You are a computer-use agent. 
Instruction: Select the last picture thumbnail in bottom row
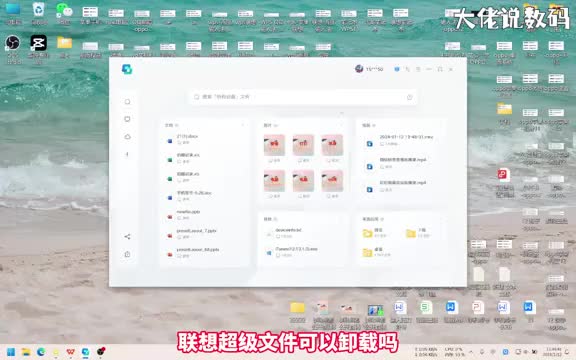(x=332, y=181)
